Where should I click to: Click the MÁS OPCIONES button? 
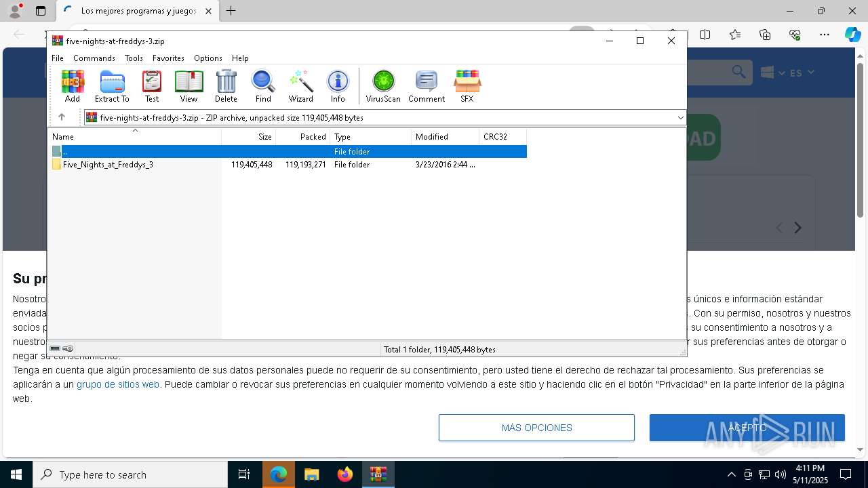point(536,428)
